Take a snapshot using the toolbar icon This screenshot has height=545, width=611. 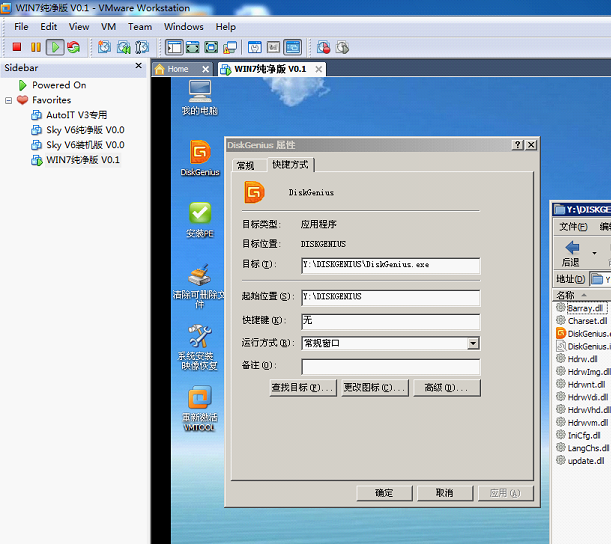104,47
